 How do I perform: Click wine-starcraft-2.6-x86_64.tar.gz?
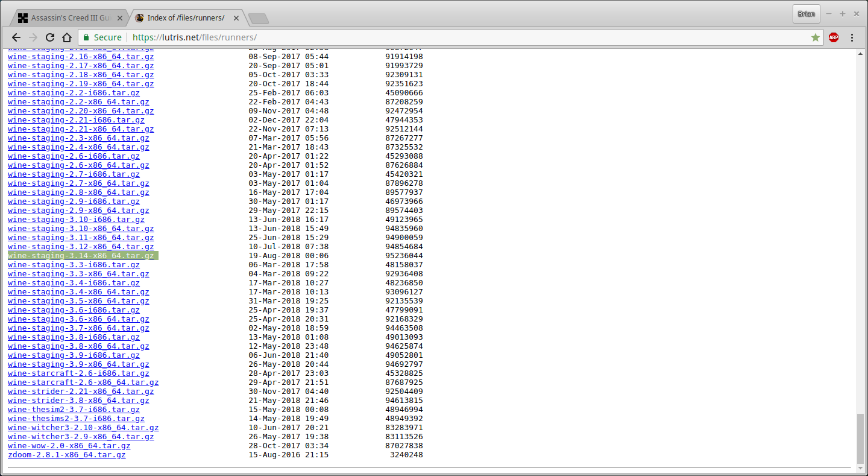tap(83, 382)
